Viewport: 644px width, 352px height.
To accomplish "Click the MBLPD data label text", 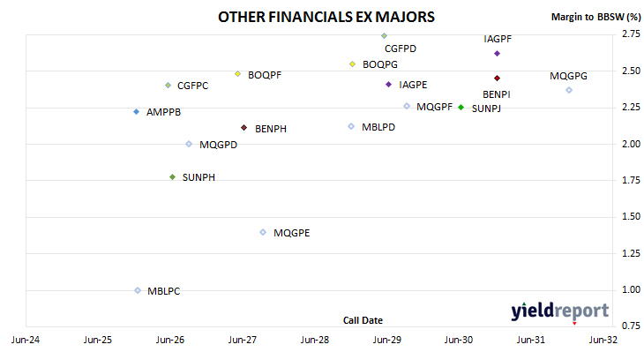I will point(378,127).
